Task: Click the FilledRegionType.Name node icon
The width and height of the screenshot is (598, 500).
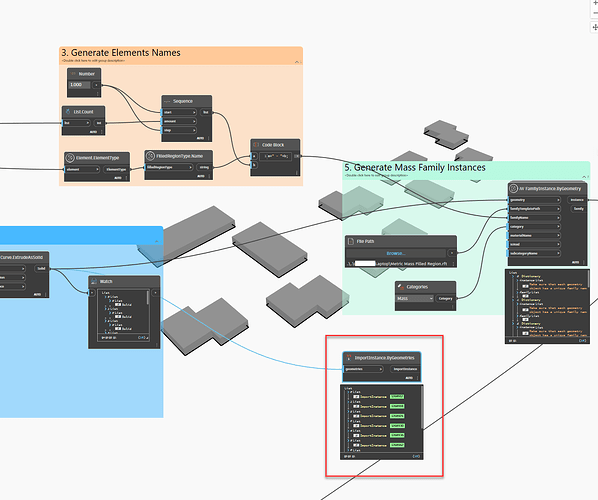Action: click(150, 156)
